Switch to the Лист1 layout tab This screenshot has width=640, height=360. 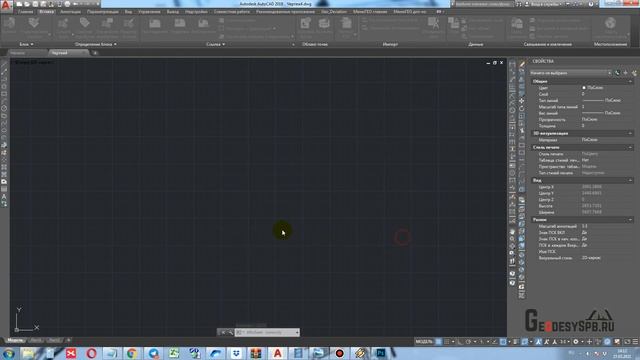click(36, 340)
